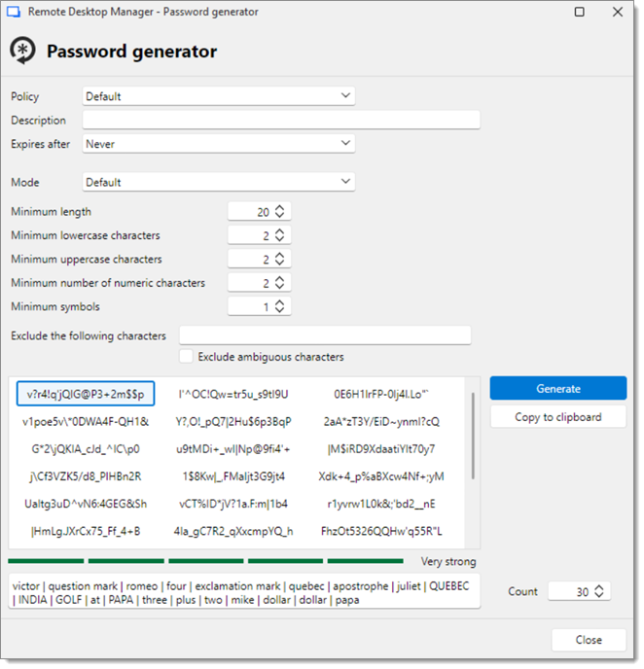Screen dimensions: 644x669
Task: Select password I'^OC!Qw=tr5u_s9tI9U
Action: pyautogui.click(x=234, y=396)
